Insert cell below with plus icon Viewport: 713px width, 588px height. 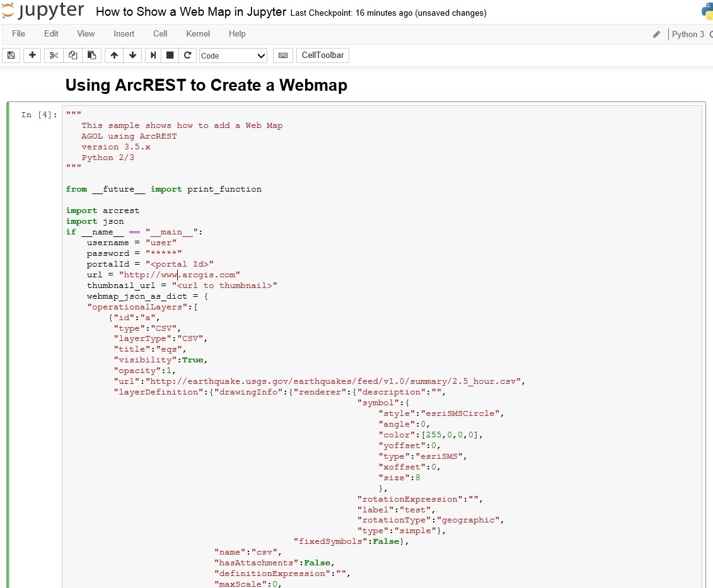(x=32, y=55)
